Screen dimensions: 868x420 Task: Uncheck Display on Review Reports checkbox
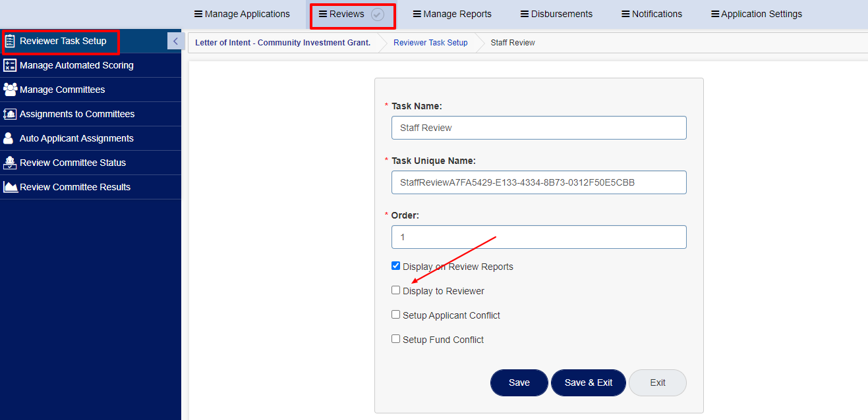pos(396,266)
